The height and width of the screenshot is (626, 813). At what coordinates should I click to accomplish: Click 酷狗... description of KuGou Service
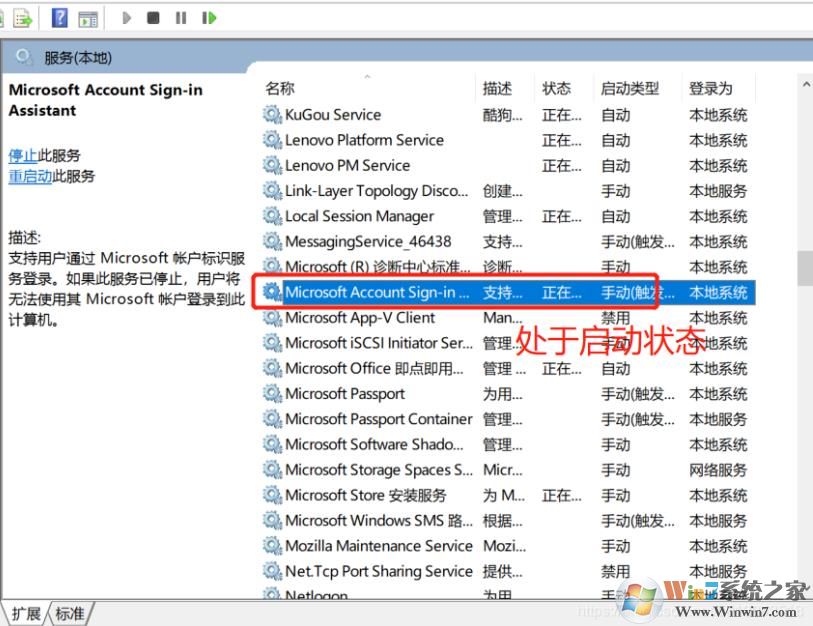502,114
